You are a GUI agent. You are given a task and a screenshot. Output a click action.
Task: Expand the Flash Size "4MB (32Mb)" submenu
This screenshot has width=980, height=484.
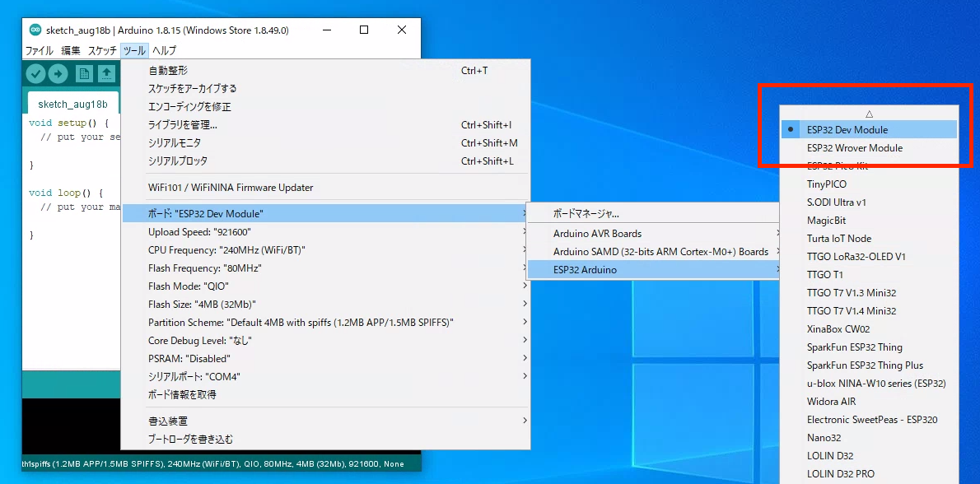click(325, 304)
